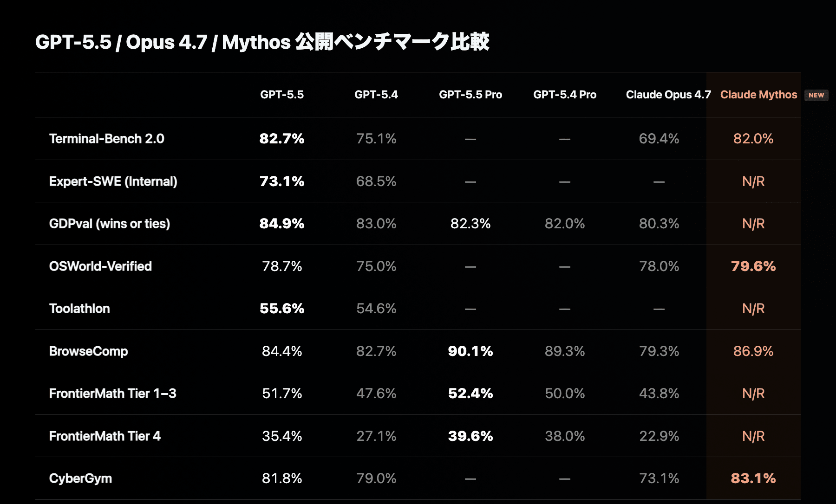Click the OSWorld-Verified row label

[100, 266]
